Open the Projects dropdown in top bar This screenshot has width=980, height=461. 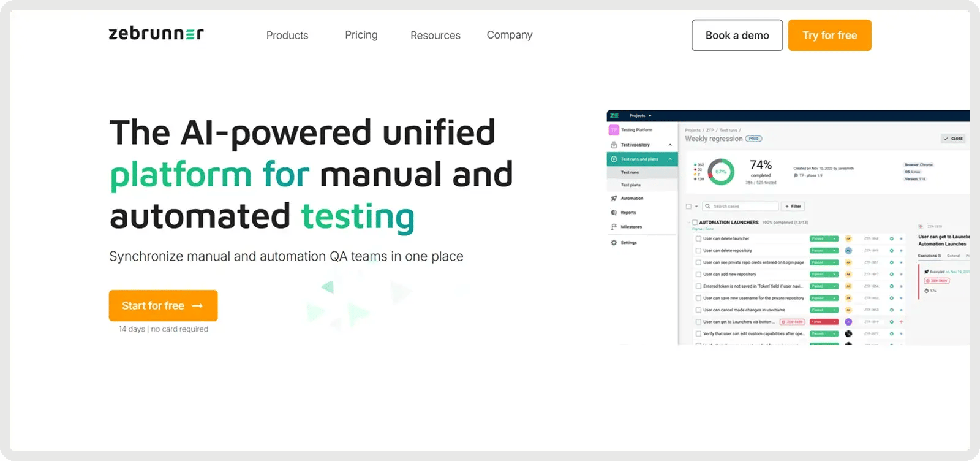pyautogui.click(x=640, y=116)
